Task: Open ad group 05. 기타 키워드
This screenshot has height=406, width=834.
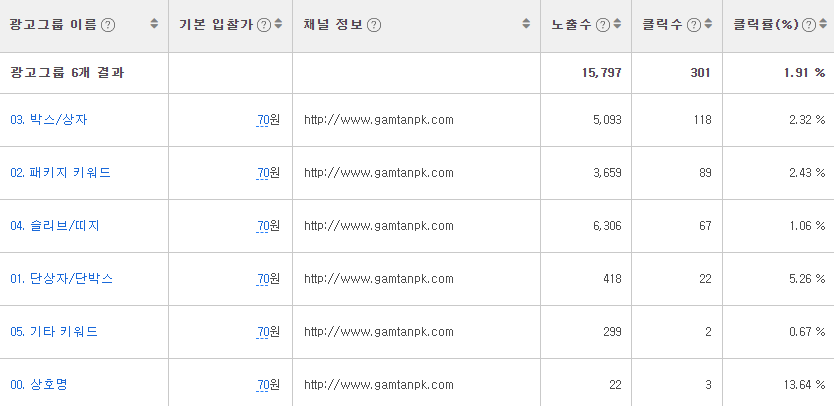Action: (x=54, y=332)
